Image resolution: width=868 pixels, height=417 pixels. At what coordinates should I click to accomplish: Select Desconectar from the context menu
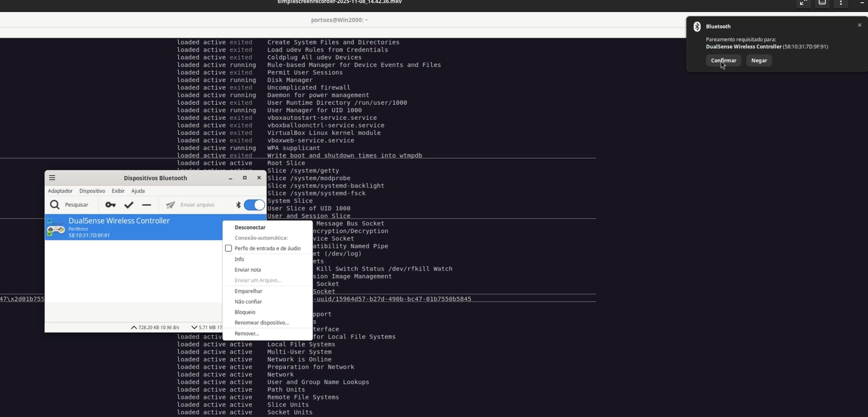[250, 227]
